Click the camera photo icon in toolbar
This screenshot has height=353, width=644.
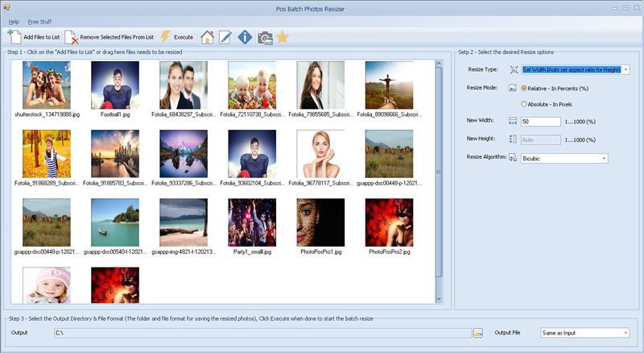[265, 36]
